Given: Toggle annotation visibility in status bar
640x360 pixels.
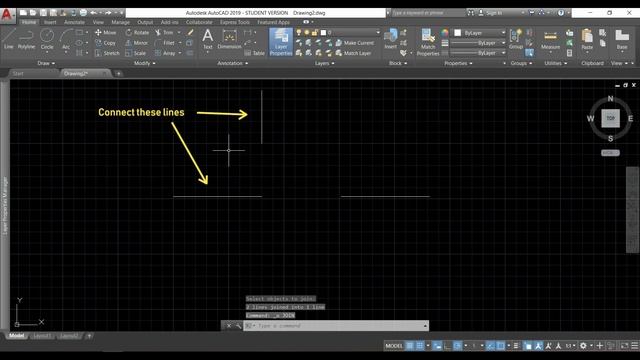Looking at the screenshot, I should (538, 346).
